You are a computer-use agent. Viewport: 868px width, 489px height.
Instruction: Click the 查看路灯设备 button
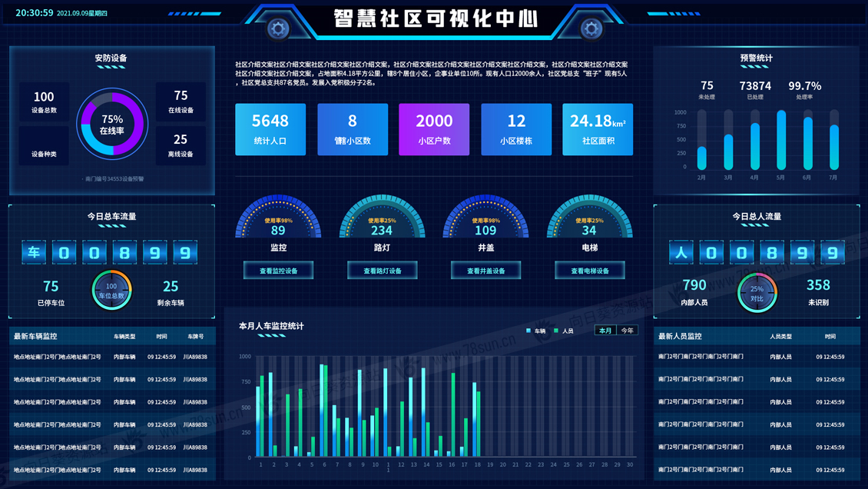(x=382, y=271)
